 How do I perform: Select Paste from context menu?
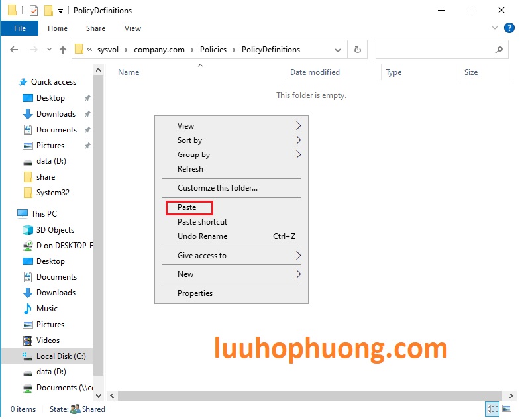(187, 207)
